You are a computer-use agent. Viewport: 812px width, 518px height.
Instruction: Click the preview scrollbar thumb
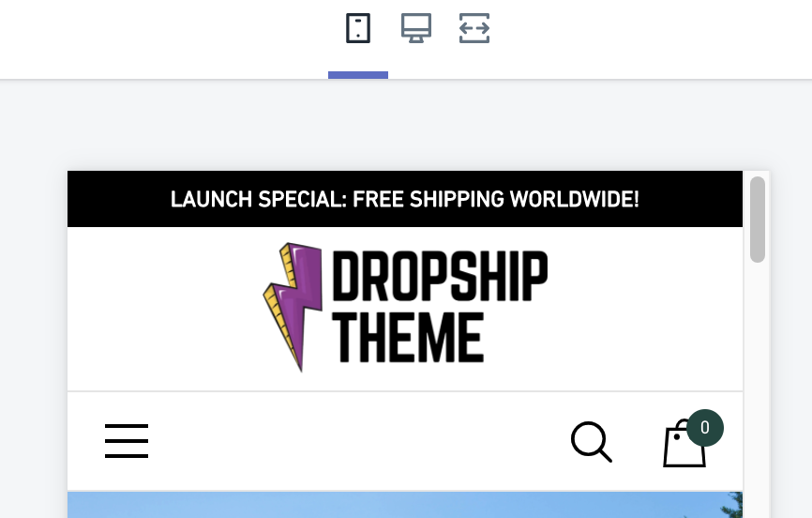coord(757,220)
